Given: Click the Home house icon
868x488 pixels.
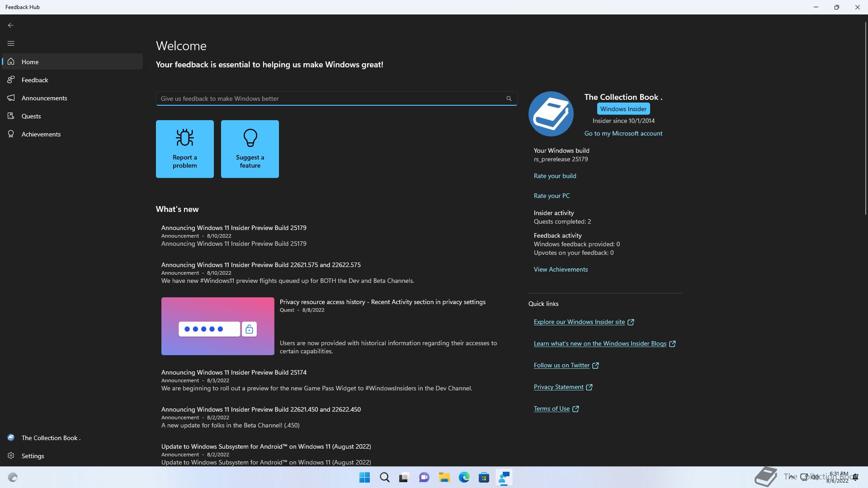Looking at the screenshot, I should tap(11, 61).
